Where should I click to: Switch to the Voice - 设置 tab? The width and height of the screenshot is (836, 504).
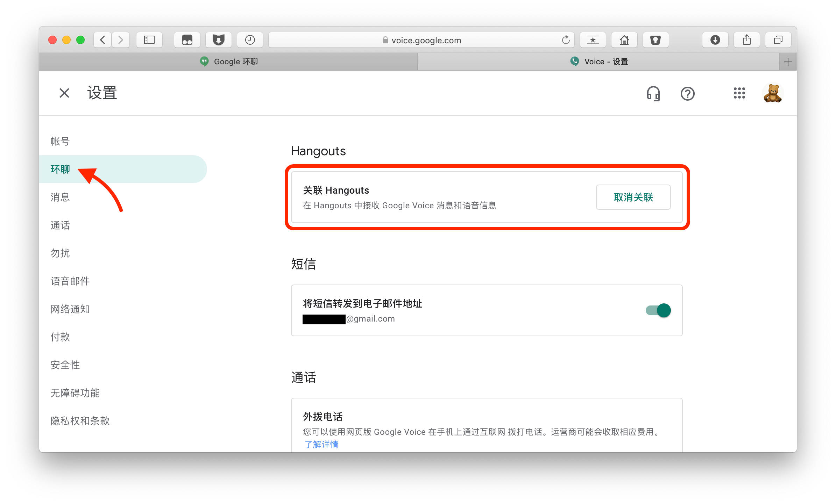click(598, 62)
